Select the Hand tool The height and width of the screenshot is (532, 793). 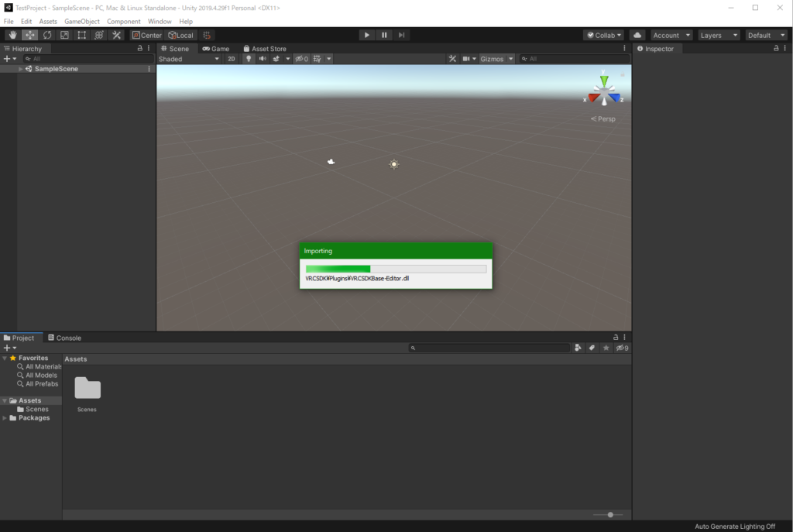pos(12,35)
